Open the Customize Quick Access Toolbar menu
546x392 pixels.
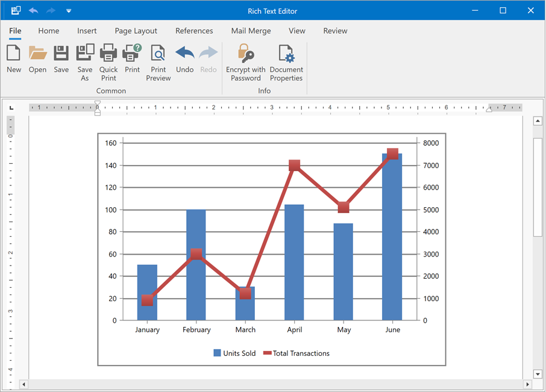point(68,10)
